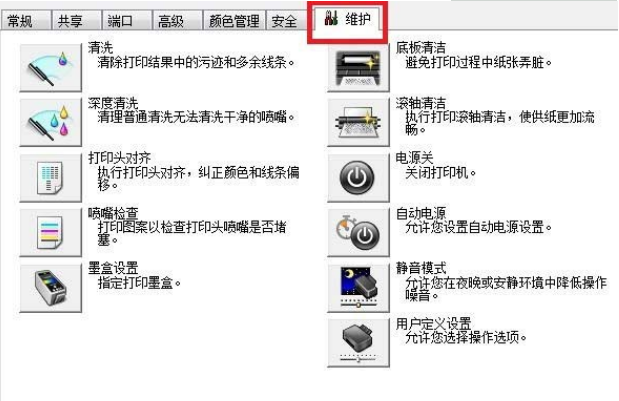Select 滚轴清洁 roller cleaning icon

point(358,123)
